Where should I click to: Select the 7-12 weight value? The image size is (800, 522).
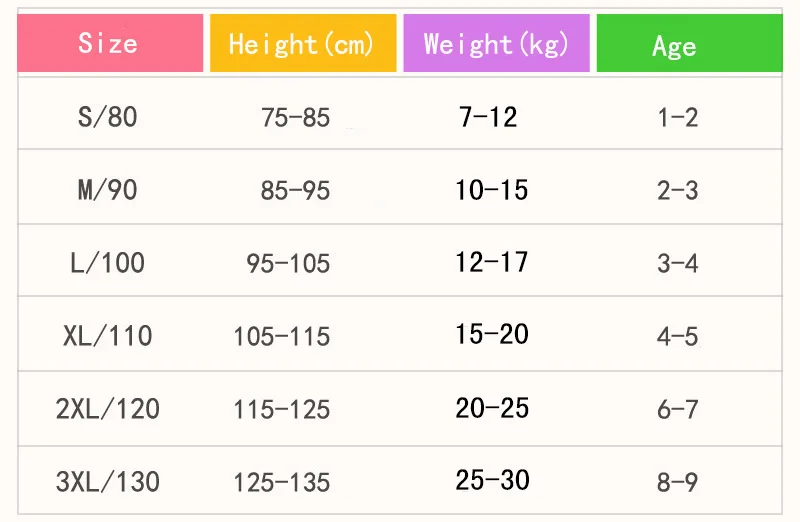pyautogui.click(x=488, y=117)
